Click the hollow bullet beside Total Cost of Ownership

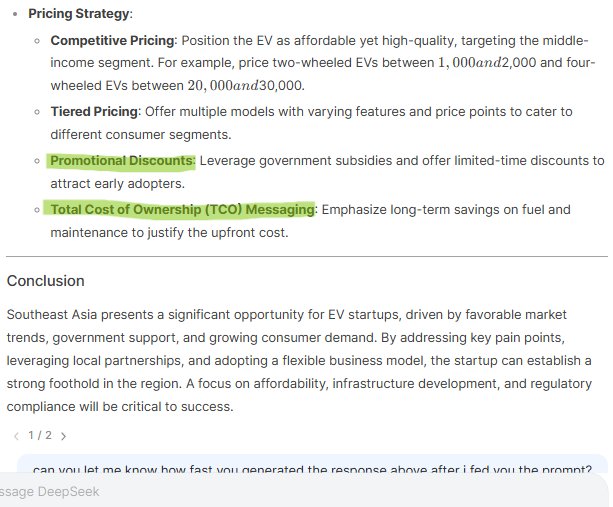tap(37, 209)
